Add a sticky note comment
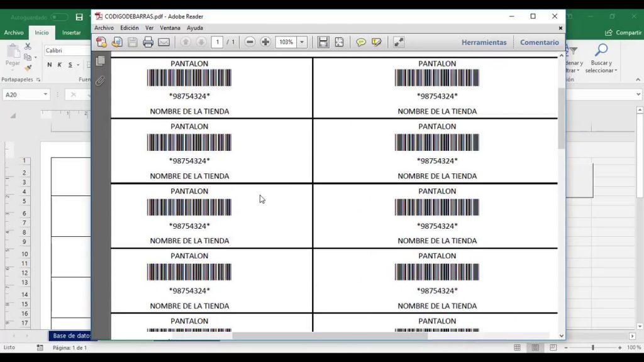The image size is (644, 362). click(x=361, y=42)
